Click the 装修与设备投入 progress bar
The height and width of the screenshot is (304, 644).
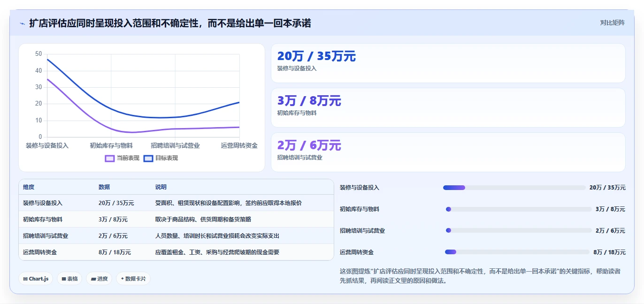click(x=514, y=188)
